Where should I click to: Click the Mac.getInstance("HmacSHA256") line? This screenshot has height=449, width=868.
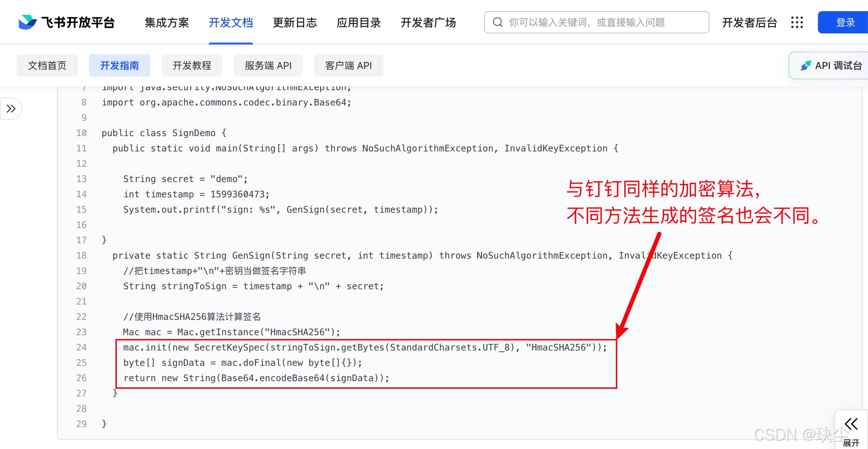232,332
